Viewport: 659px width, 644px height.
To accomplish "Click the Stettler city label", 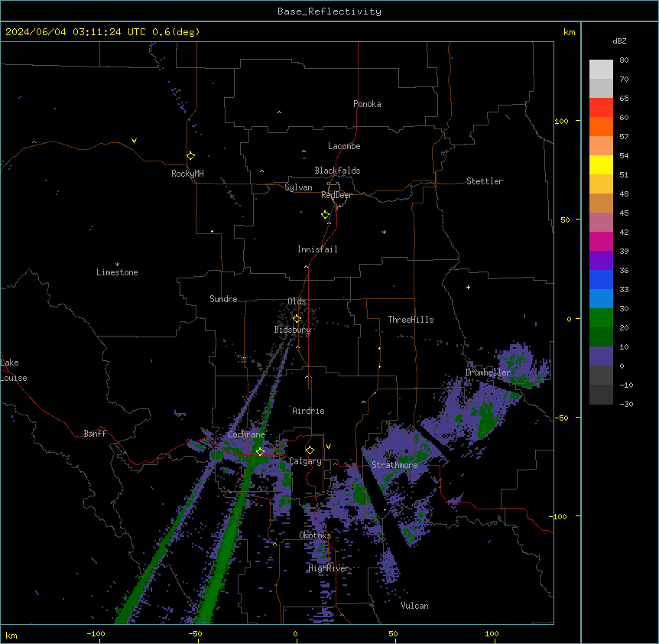I will [485, 181].
